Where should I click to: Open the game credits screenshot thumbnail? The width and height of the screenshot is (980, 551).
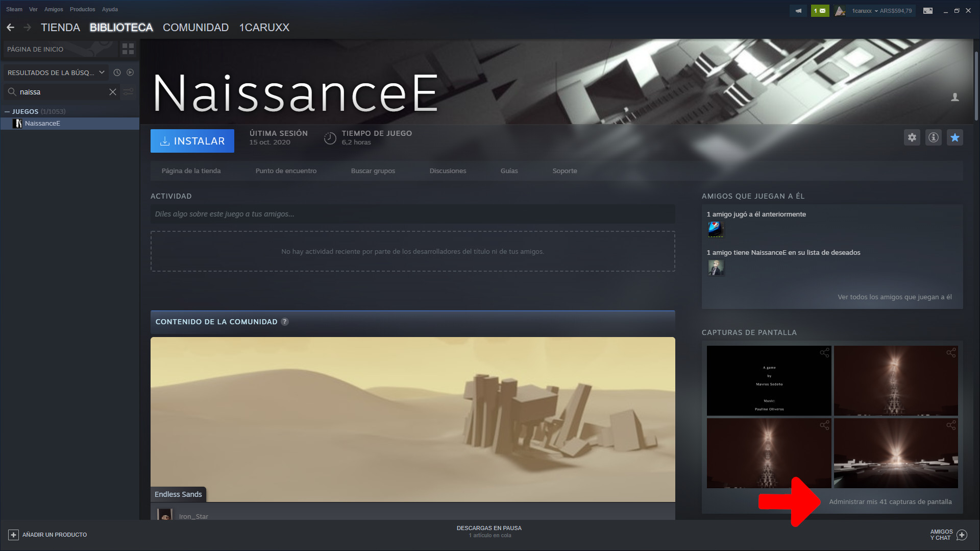coord(769,380)
